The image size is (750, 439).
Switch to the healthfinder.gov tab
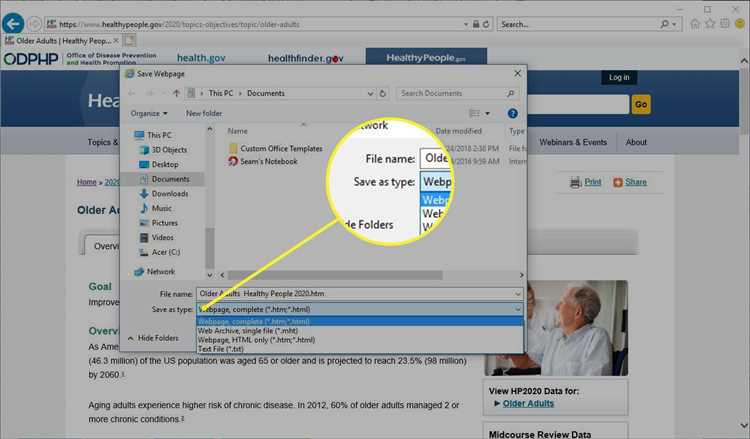306,58
